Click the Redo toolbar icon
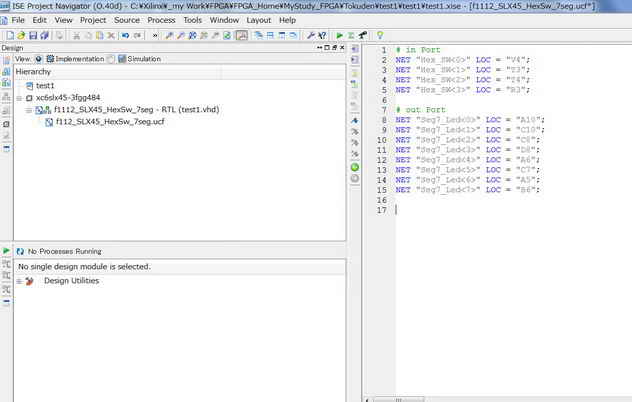 coord(137,35)
